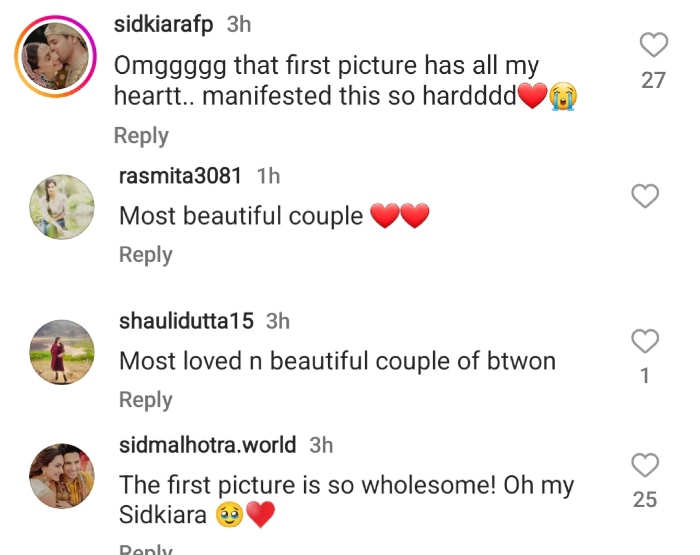The height and width of the screenshot is (555, 700).
Task: Visit the rasmita3081 username link
Action: point(180,176)
